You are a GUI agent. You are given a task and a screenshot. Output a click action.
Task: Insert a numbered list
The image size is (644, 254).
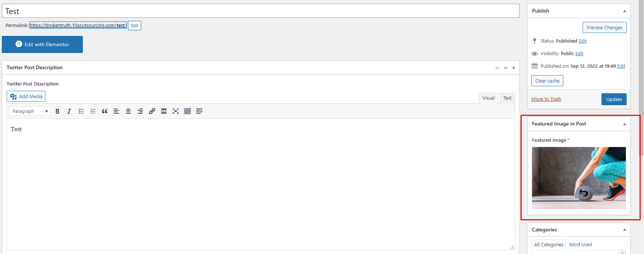click(x=93, y=111)
